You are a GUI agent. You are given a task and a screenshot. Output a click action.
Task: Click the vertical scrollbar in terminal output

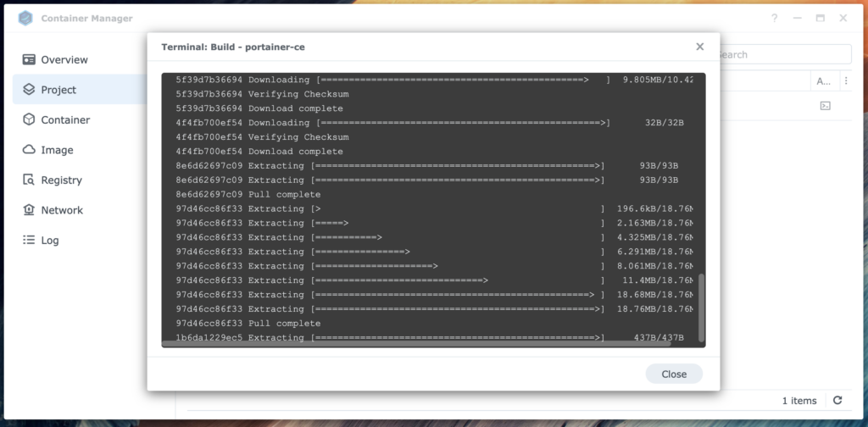[701, 307]
